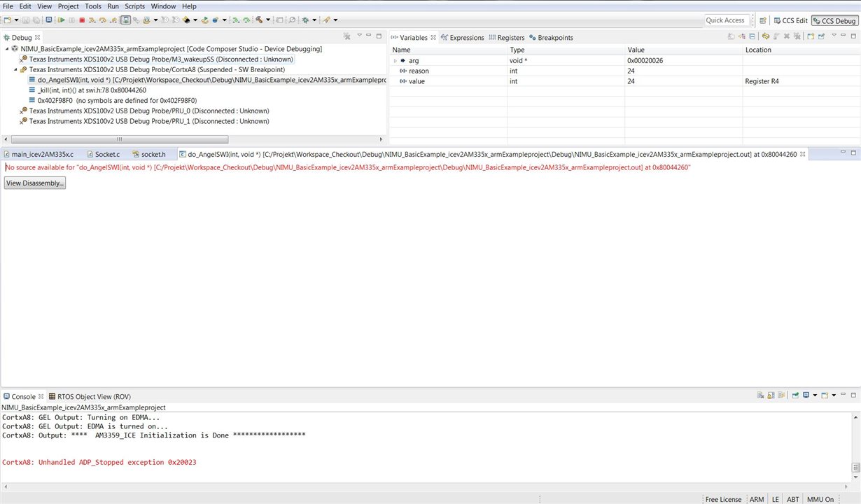Viewport: 861px width, 504px height.
Task: Open Variables view menu triangle
Action: point(834,35)
